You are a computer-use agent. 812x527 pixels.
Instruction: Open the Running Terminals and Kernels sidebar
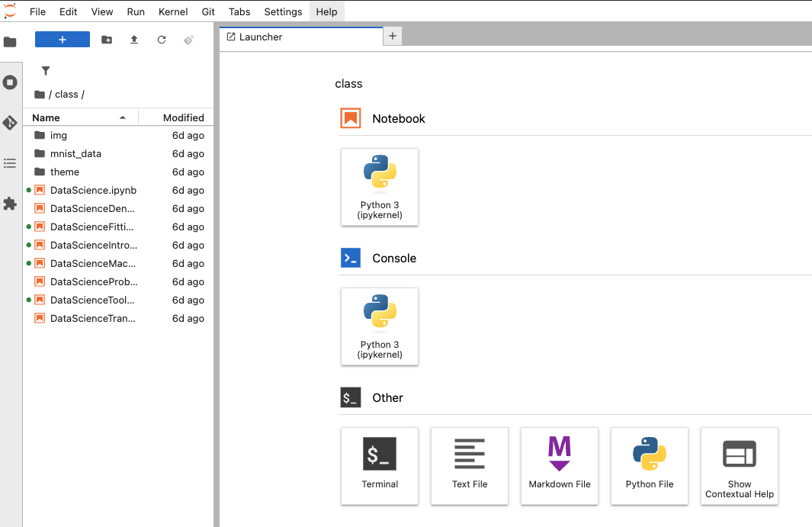pos(10,82)
